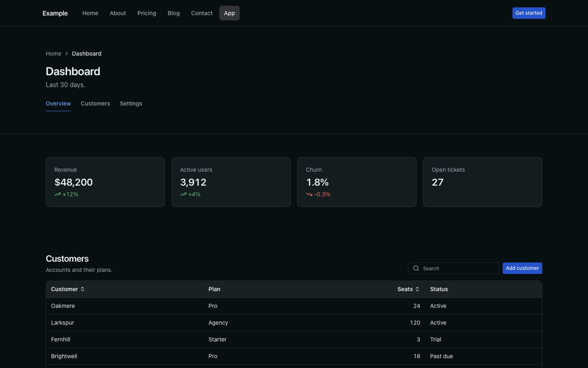Viewport: 588px width, 368px height.
Task: Select the Fernhill customer name
Action: (x=60, y=339)
